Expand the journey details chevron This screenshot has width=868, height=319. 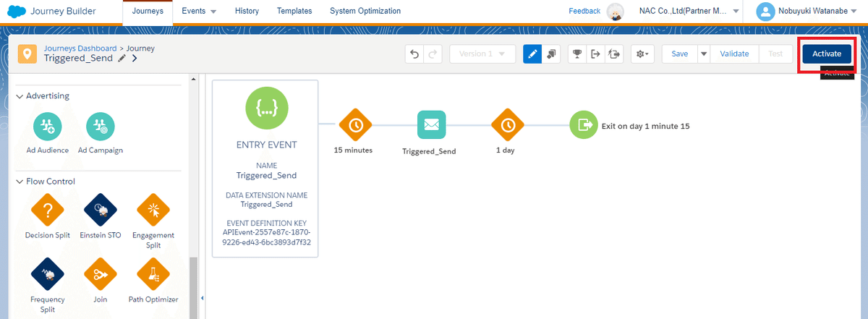[x=135, y=59]
